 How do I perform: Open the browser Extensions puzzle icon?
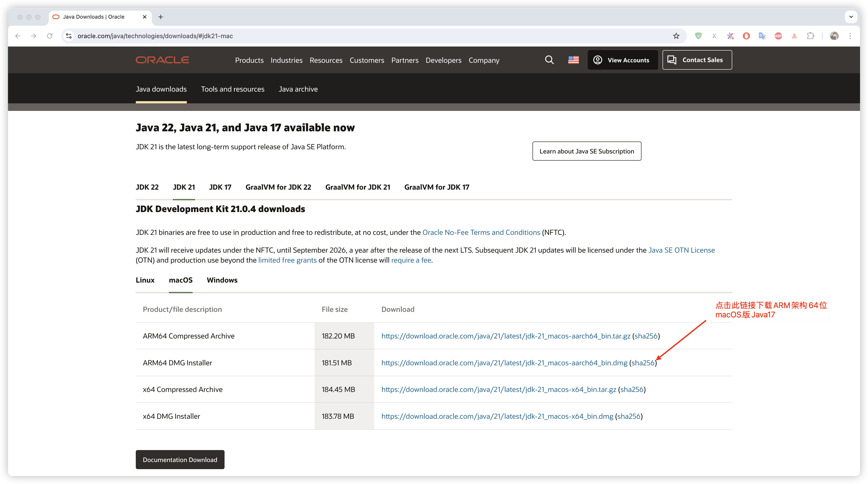[810, 36]
